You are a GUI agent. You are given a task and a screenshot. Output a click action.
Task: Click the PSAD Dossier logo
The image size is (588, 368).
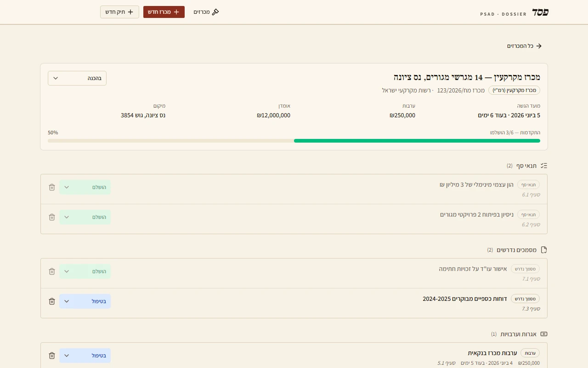click(514, 12)
